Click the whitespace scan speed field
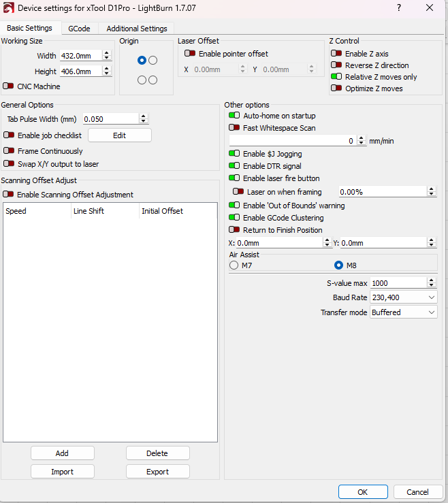 pyautogui.click(x=293, y=140)
